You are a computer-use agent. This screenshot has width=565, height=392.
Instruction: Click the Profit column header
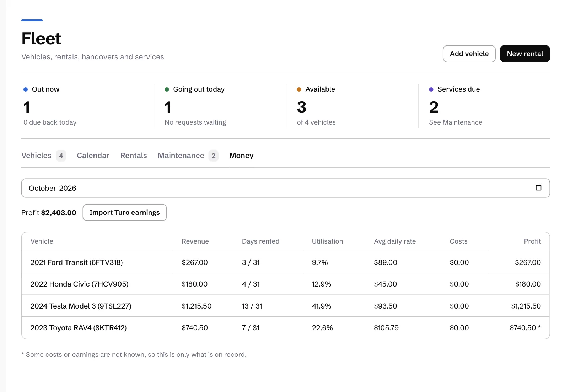[x=532, y=241]
